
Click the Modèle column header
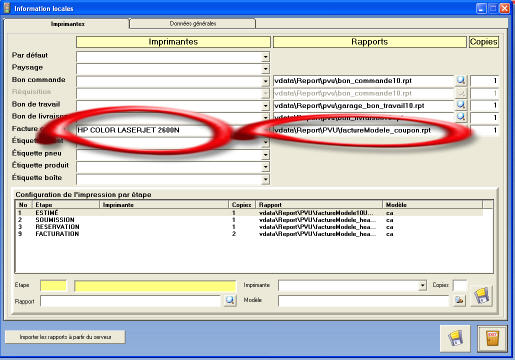(x=433, y=205)
